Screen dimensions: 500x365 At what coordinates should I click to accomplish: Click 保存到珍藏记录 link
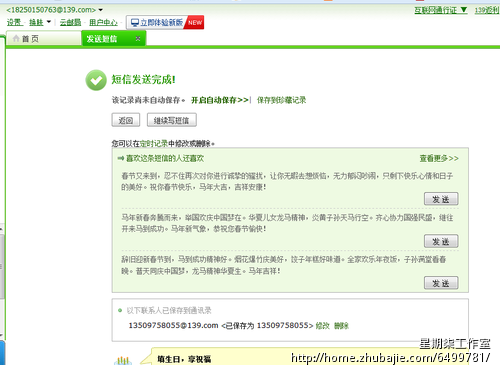click(x=281, y=100)
